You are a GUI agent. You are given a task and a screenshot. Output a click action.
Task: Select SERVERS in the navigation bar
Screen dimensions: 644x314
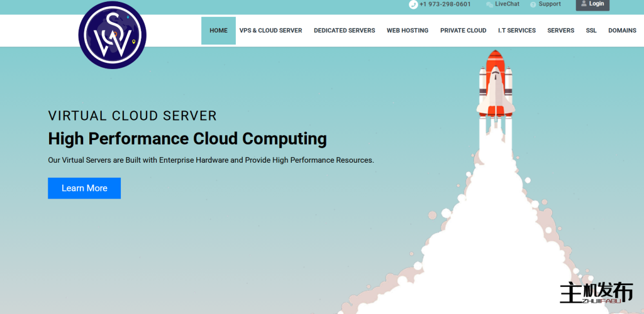[x=560, y=31]
